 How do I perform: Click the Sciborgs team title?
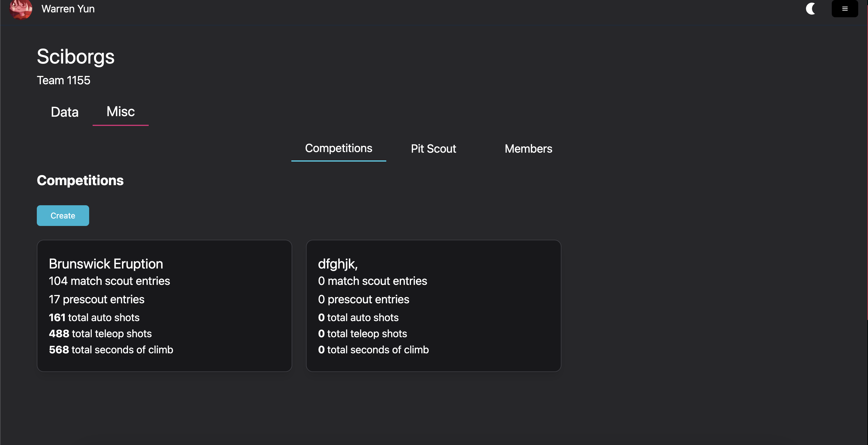pos(76,56)
